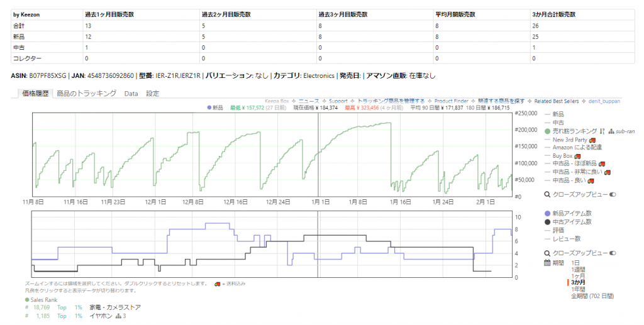Click the 新品アイテム数 purple legend dot
This screenshot has height=325, width=644.
[x=547, y=214]
